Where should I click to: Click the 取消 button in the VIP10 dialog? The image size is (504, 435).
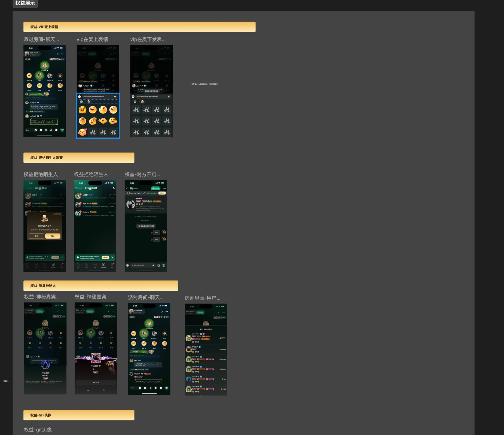pos(37,236)
